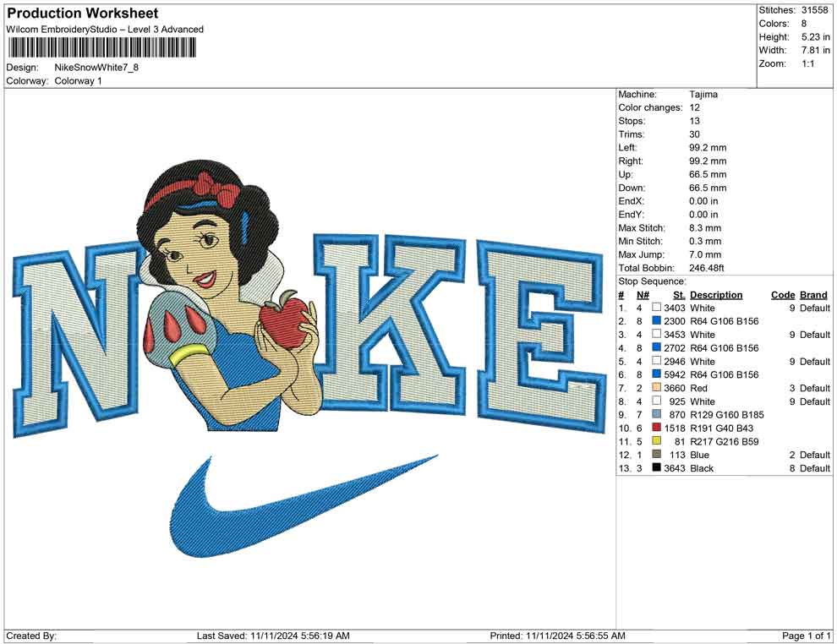Click the design name 'NikeSnowWhite7_8'
The height and width of the screenshot is (644, 837).
(96, 68)
